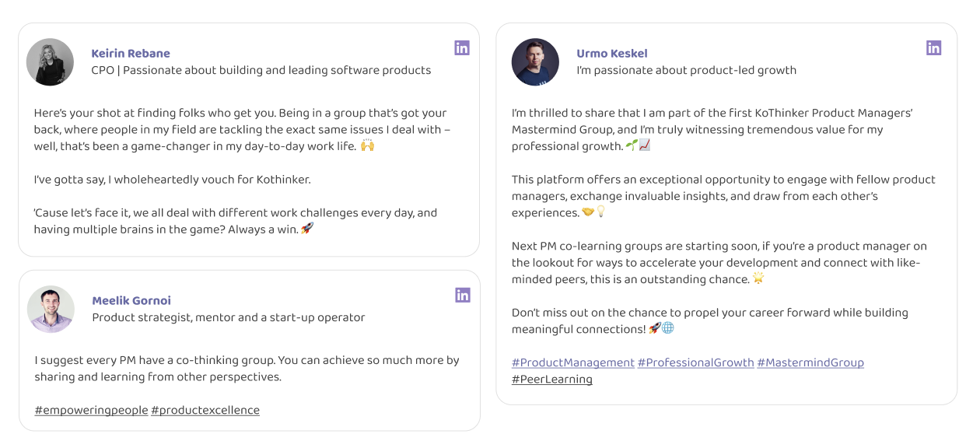The height and width of the screenshot is (448, 980).
Task: Follow the #empoweringpeople hashtag
Action: coord(91,410)
